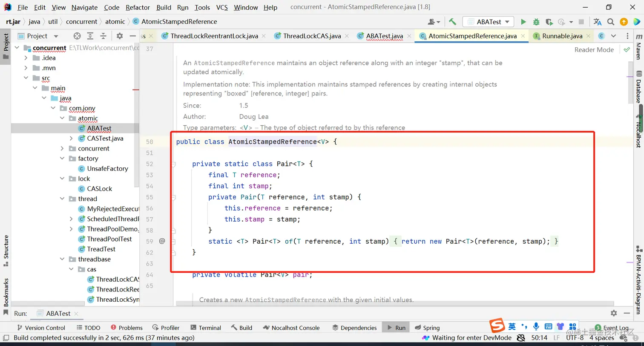
Task: Expand the .mvn folder
Action: point(26,68)
